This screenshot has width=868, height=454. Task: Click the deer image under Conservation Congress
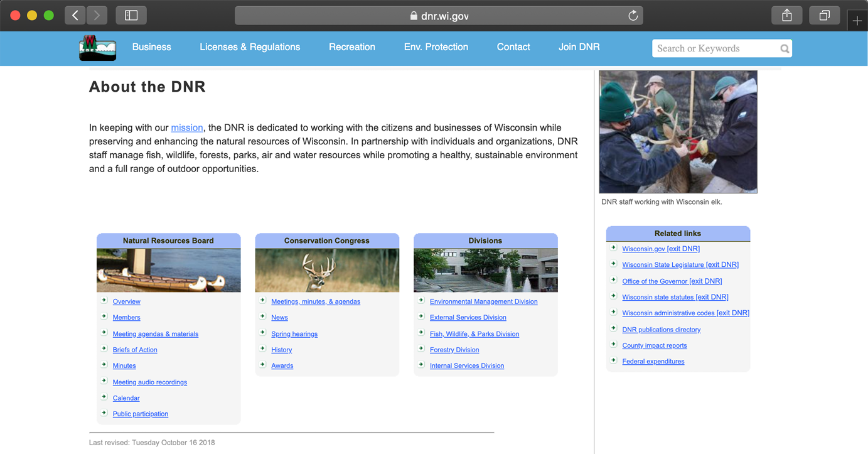[327, 270]
